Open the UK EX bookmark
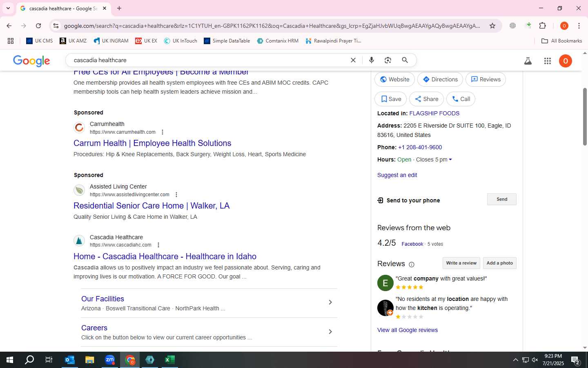588x368 pixels. 146,41
